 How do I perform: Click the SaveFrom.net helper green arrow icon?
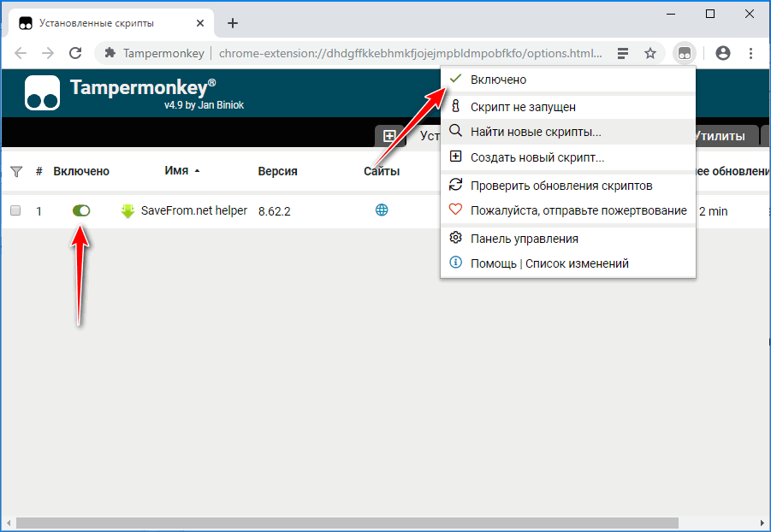point(128,211)
